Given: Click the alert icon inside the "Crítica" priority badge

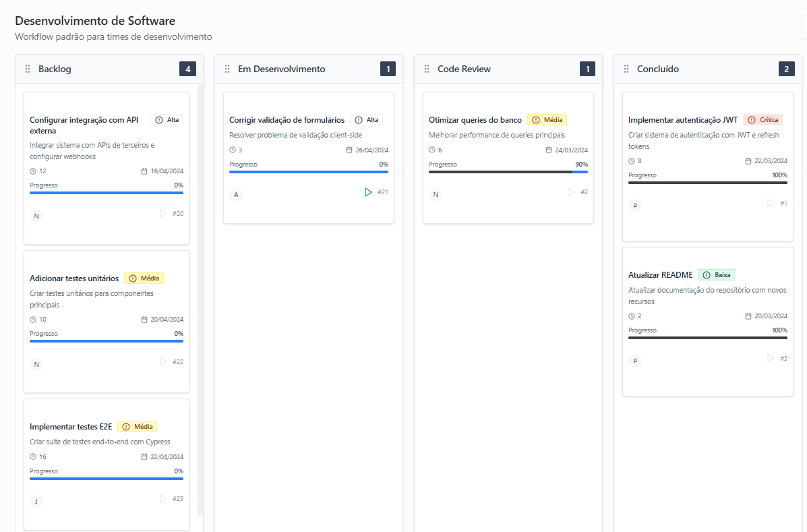Looking at the screenshot, I should (x=753, y=119).
